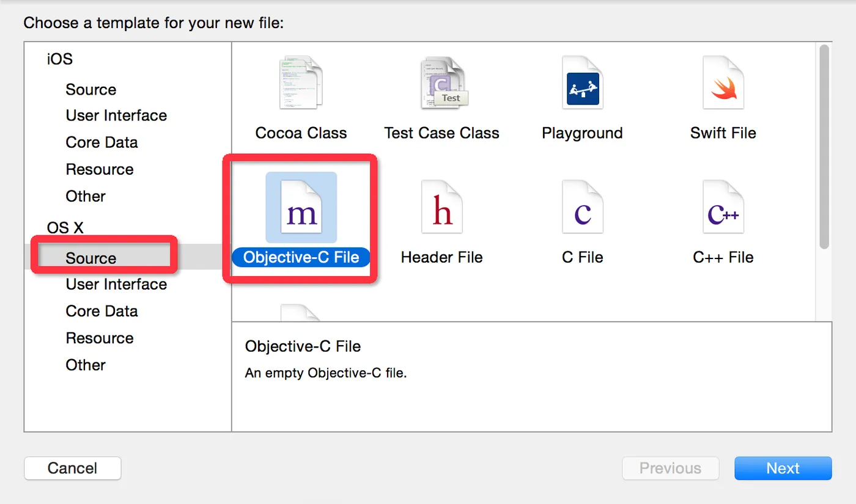Open iOS Core Data category
The image size is (856, 504).
tap(101, 142)
